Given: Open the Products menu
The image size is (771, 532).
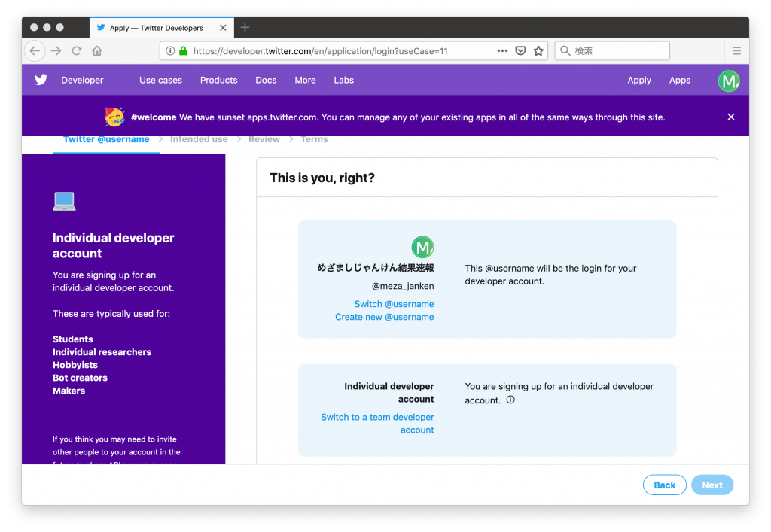Looking at the screenshot, I should (x=218, y=80).
